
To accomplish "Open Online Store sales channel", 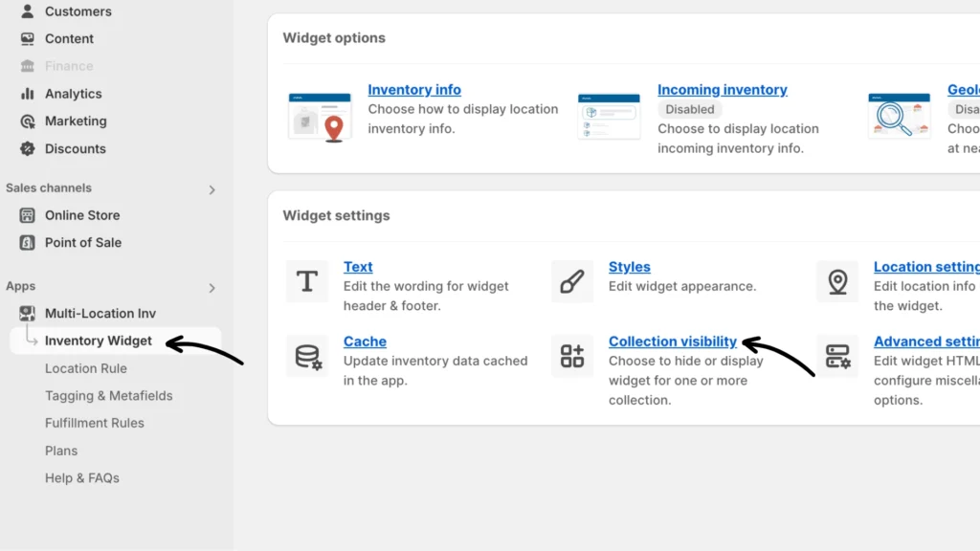I will point(82,215).
